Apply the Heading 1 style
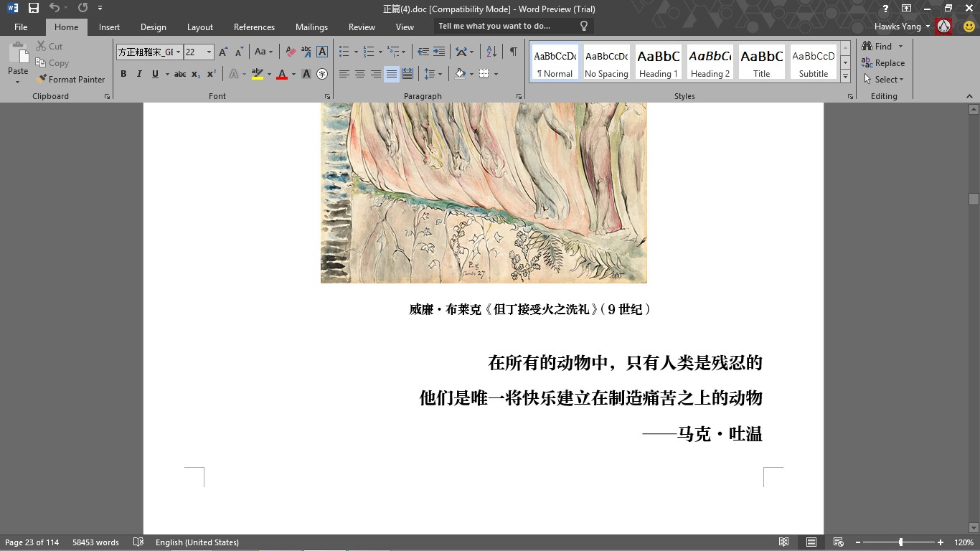The height and width of the screenshot is (551, 980). [659, 62]
